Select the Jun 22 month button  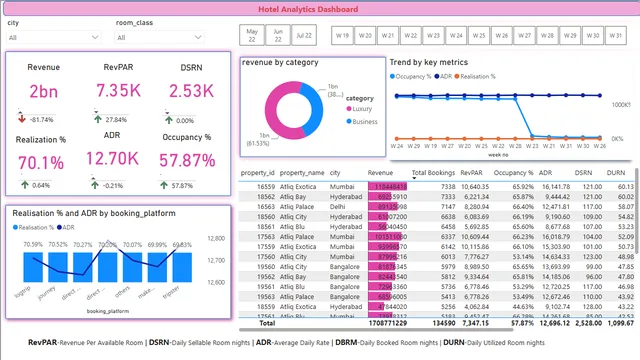click(278, 36)
